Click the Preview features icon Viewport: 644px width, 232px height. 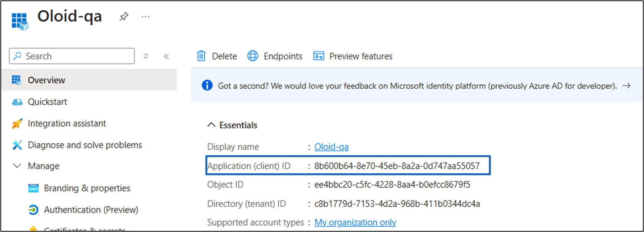point(319,56)
